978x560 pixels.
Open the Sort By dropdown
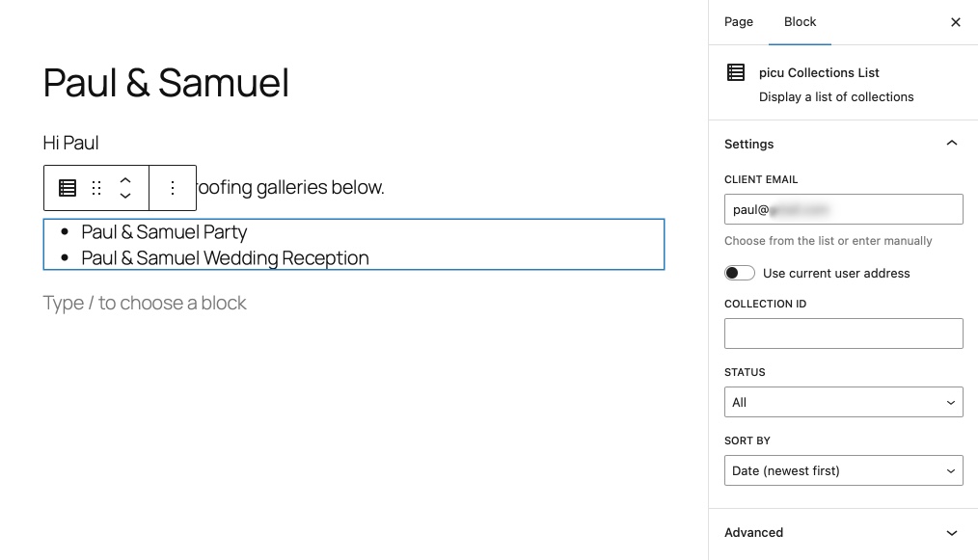[843, 470]
